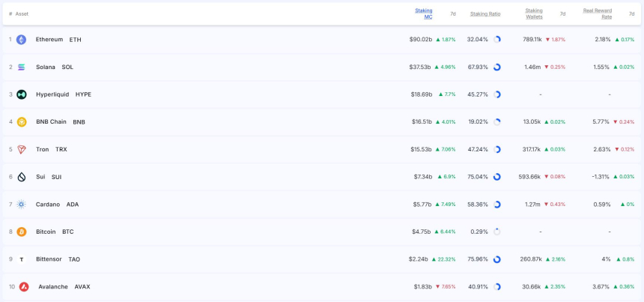Open the Cardano asset name
The image size is (644, 302).
click(48, 205)
